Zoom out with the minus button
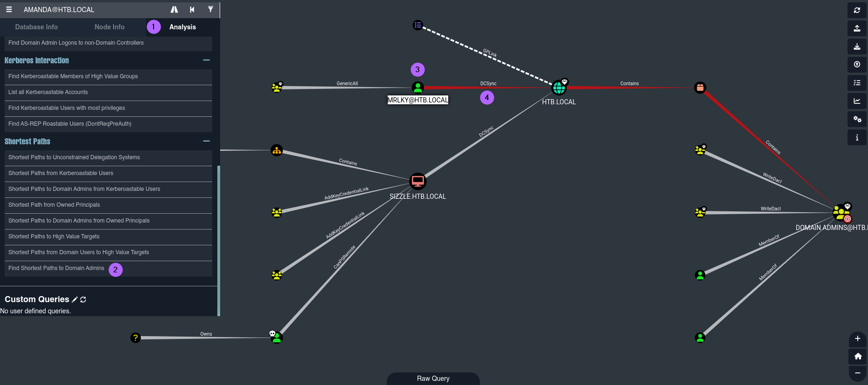 tap(857, 373)
